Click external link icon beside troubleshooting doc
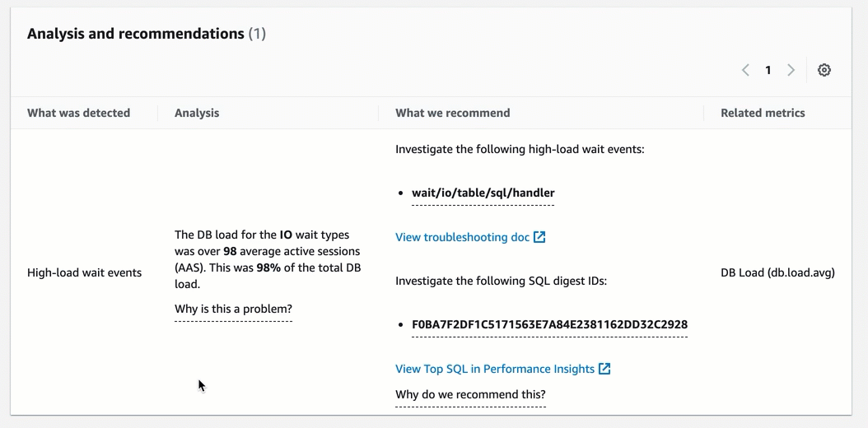 click(539, 237)
